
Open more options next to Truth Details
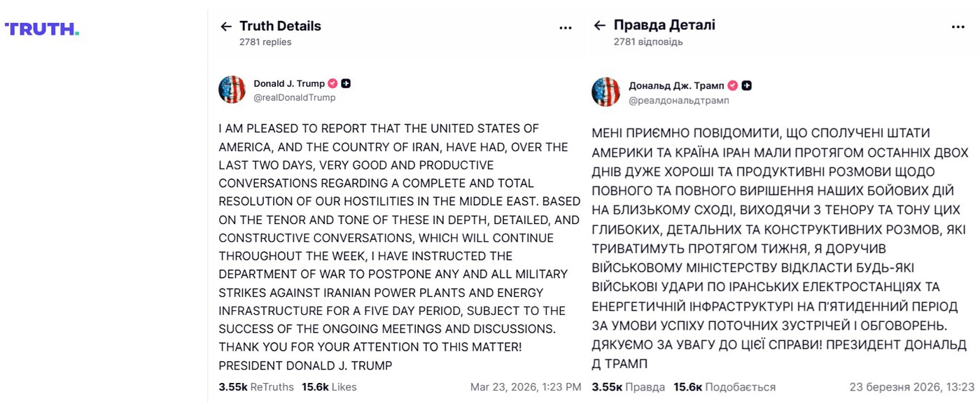[566, 28]
